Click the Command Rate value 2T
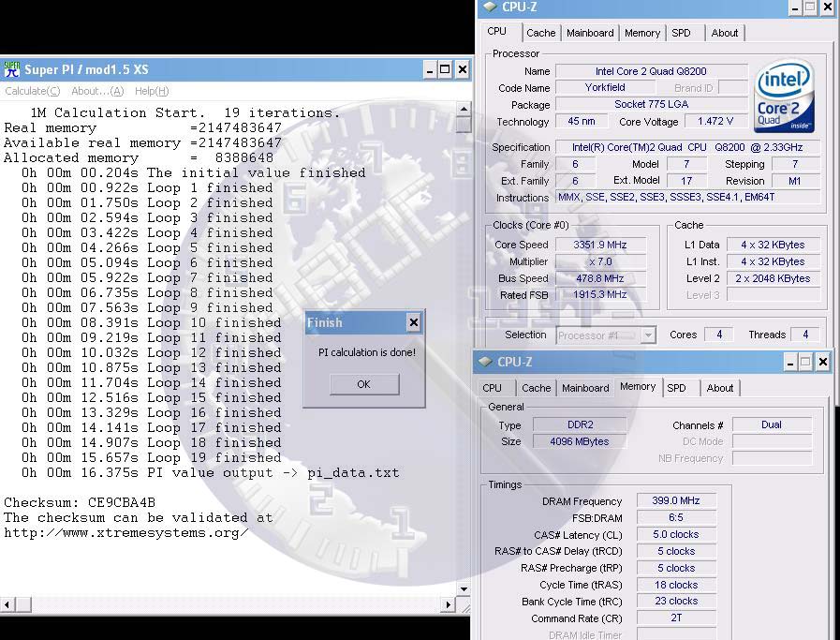Viewport: 840px width, 640px height. coord(676,618)
